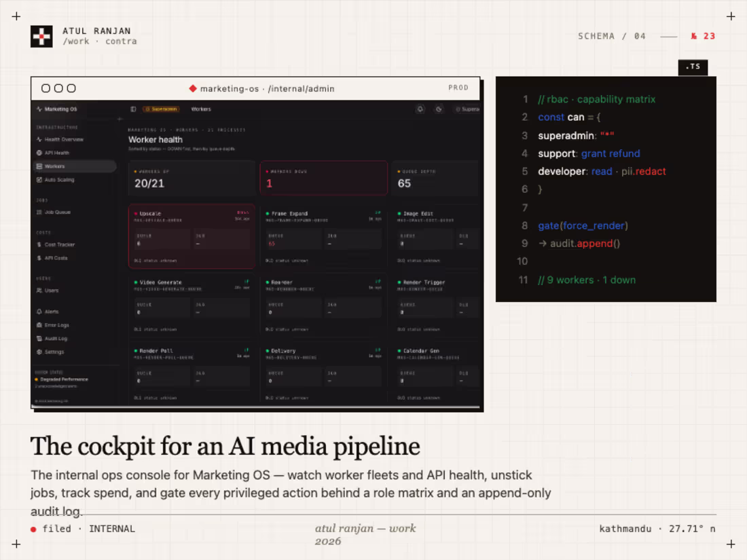Click the 'developer: read · pii.redact' code line

pyautogui.click(x=602, y=172)
